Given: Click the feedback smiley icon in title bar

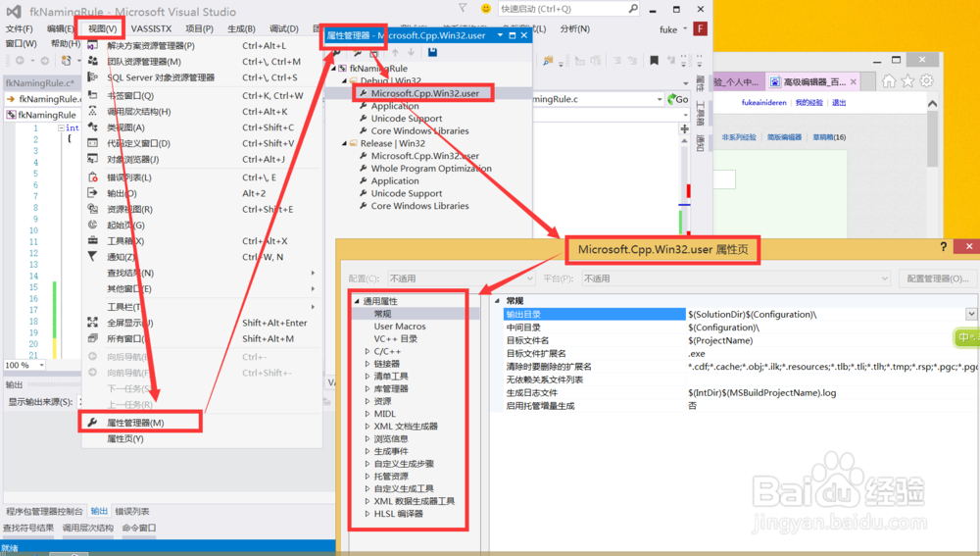Looking at the screenshot, I should [486, 9].
